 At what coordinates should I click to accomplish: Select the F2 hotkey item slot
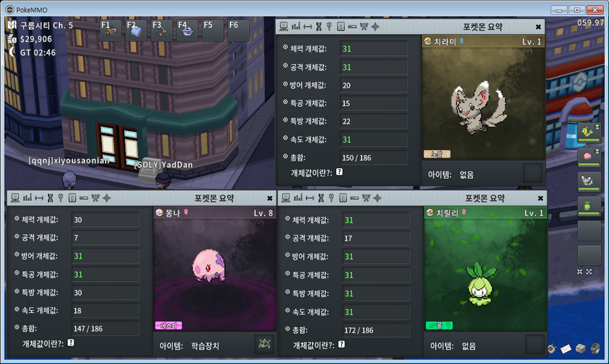[x=137, y=31]
